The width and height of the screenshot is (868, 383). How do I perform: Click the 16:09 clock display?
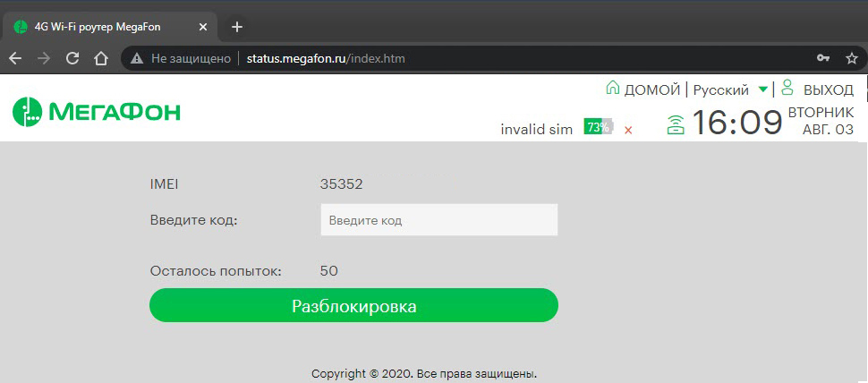click(x=736, y=123)
